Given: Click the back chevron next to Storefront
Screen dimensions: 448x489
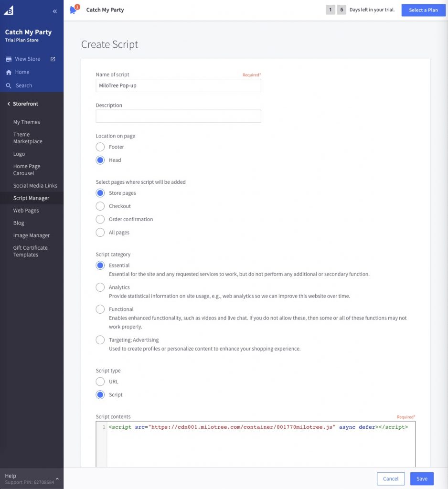Looking at the screenshot, I should pos(8,103).
